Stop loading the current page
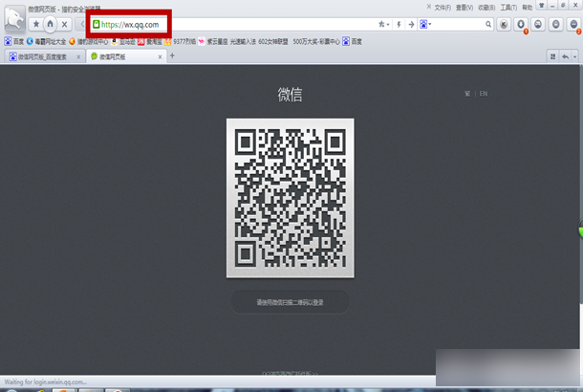The image size is (583, 392). tap(64, 25)
